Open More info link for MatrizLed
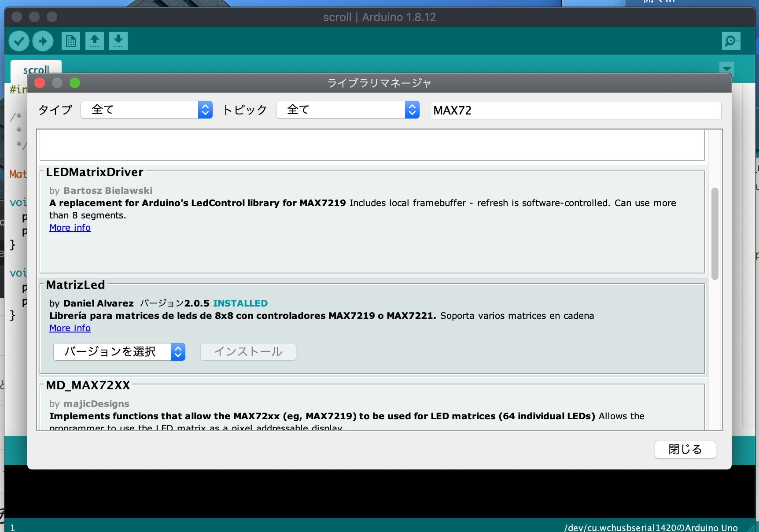Image resolution: width=759 pixels, height=532 pixels. [70, 328]
